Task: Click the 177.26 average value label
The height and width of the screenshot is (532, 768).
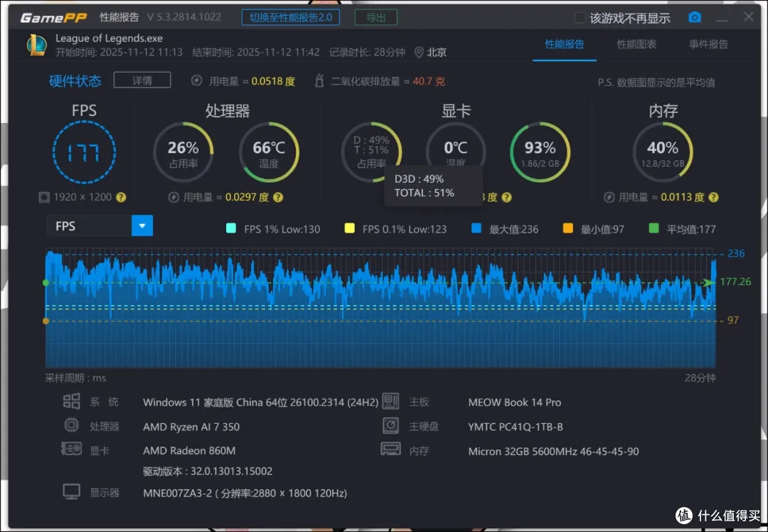Action: click(x=735, y=282)
